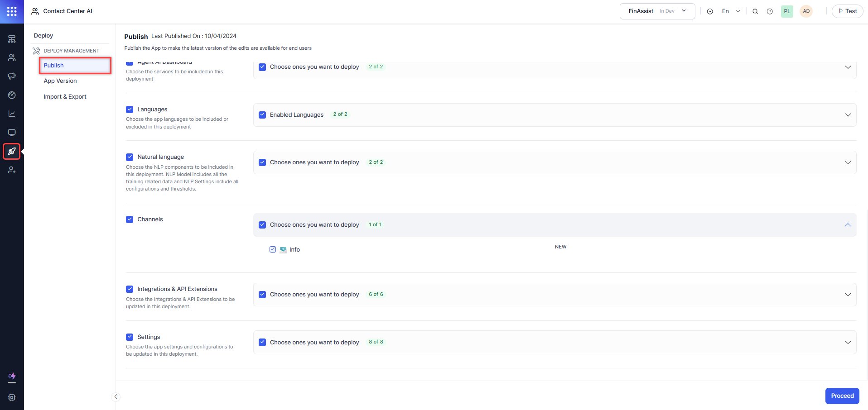Open the settings chip icon at sidebar bottom
Screen dimensions: 868x410
pos(12,397)
